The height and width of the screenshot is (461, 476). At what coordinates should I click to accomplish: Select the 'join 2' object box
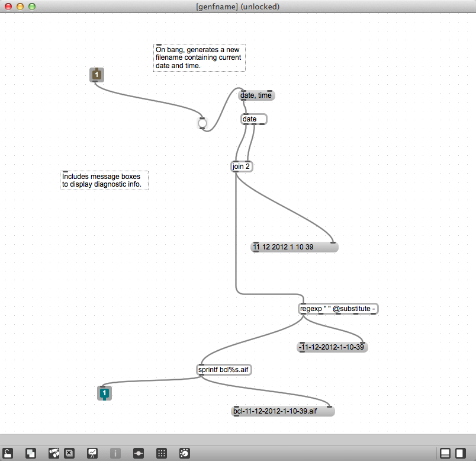coord(242,167)
